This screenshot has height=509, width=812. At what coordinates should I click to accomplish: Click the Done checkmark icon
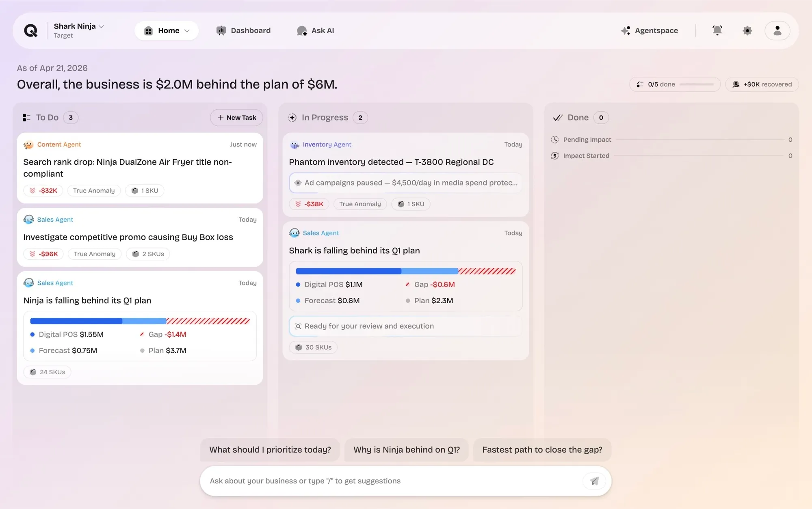(x=558, y=118)
